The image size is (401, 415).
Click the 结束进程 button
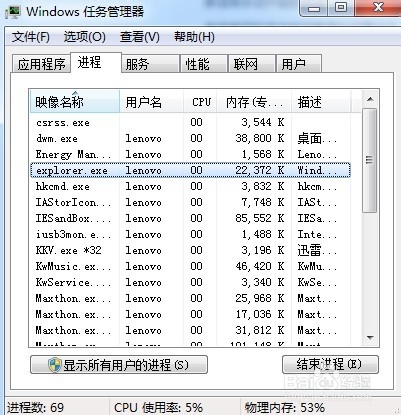330,364
